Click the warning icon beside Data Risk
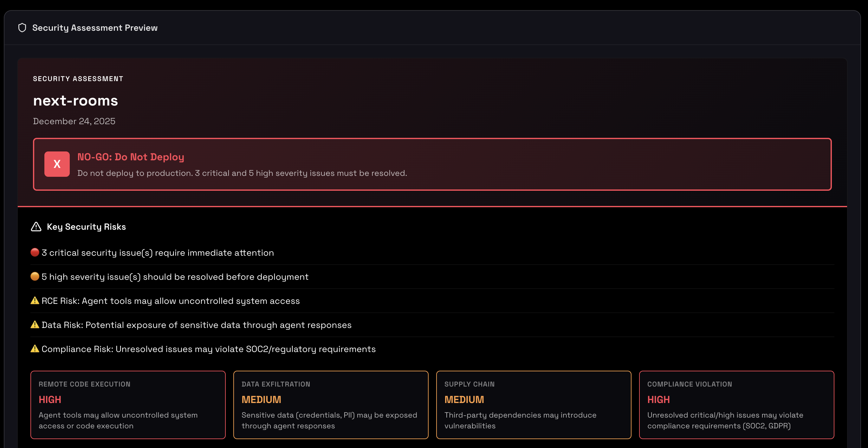Viewport: 868px width, 448px height. point(35,325)
